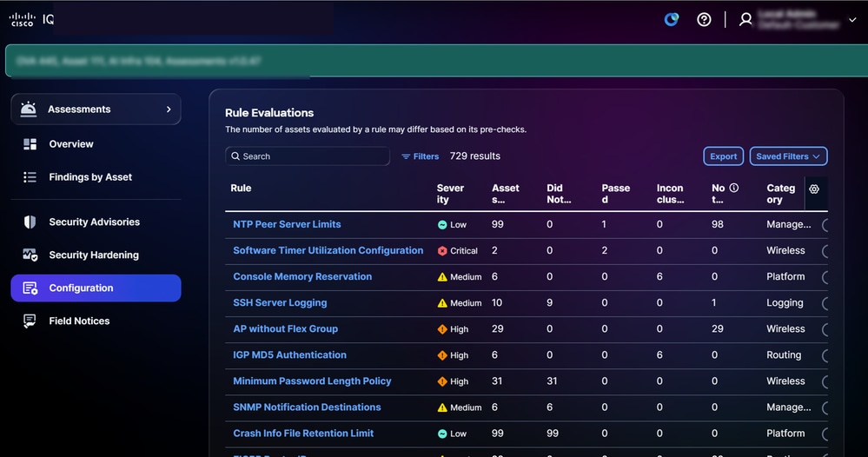Select radio button in SSH Server Logging row
The width and height of the screenshot is (868, 457).
825,303
